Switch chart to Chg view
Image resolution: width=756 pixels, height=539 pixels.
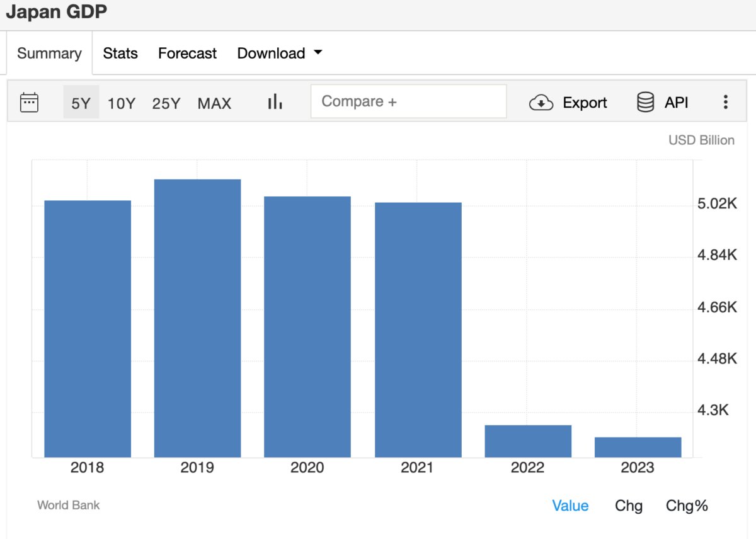[629, 506]
